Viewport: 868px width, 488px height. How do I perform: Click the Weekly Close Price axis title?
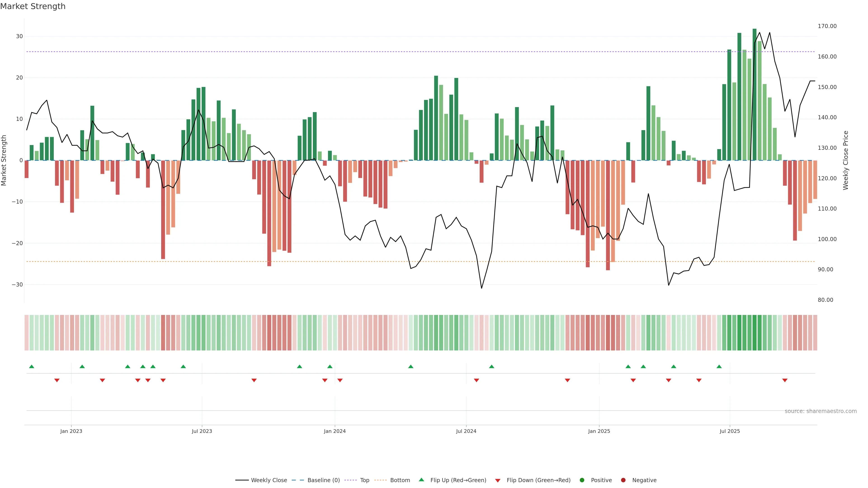pyautogui.click(x=845, y=160)
